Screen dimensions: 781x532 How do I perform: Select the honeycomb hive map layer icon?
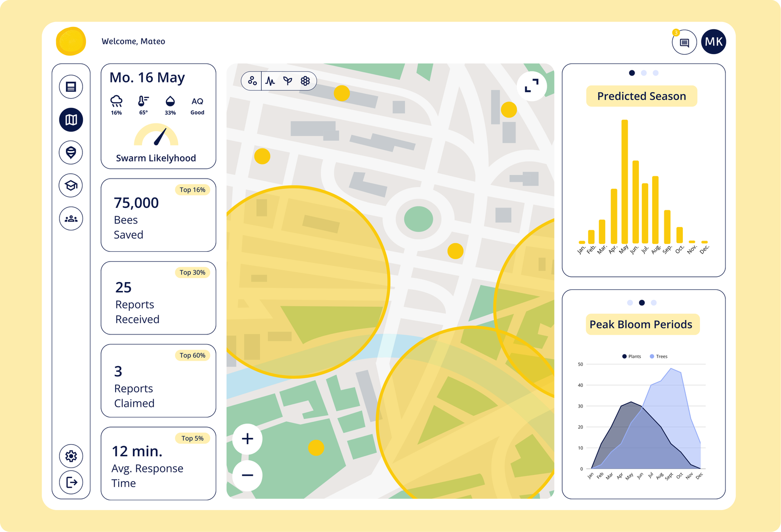(306, 81)
